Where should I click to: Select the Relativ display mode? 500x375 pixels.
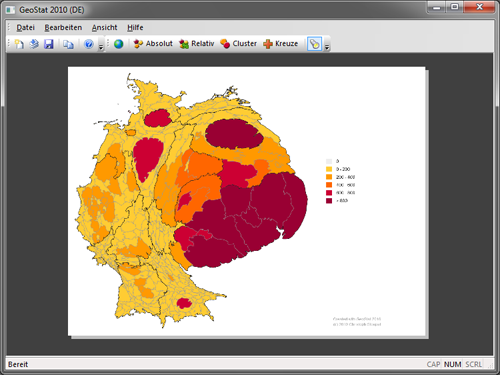pyautogui.click(x=197, y=44)
